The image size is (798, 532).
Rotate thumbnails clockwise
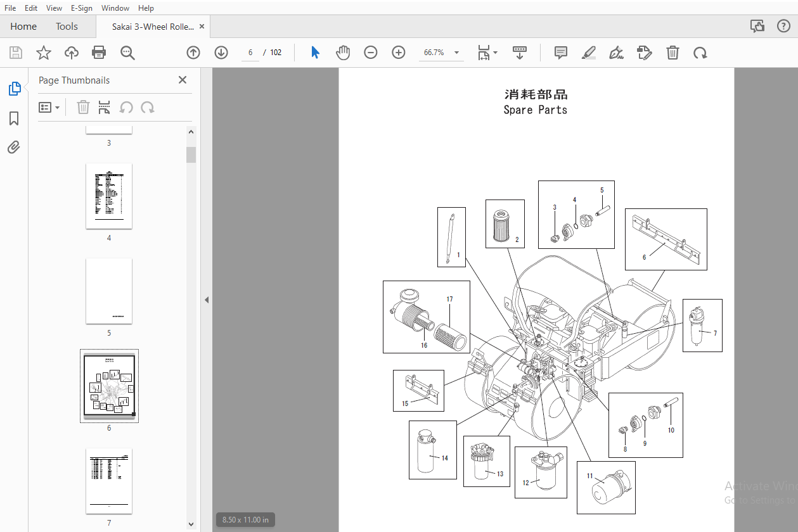pyautogui.click(x=148, y=108)
